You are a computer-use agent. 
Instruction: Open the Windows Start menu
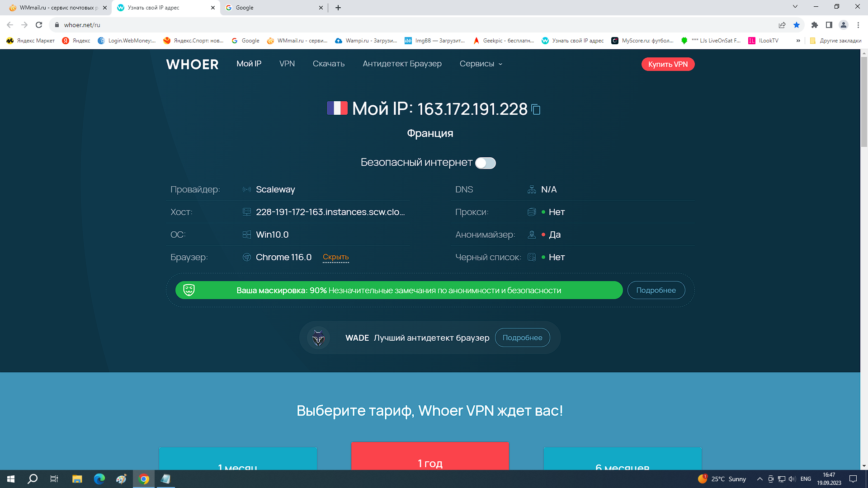click(x=11, y=479)
